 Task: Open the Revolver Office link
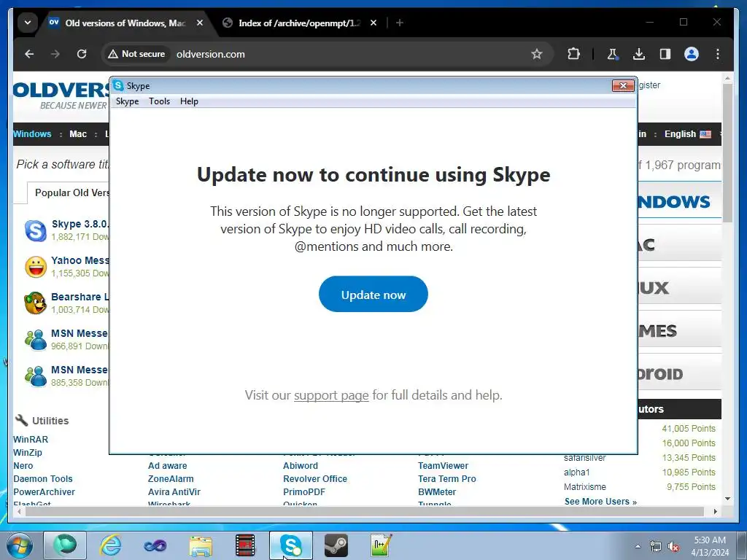tap(315, 478)
